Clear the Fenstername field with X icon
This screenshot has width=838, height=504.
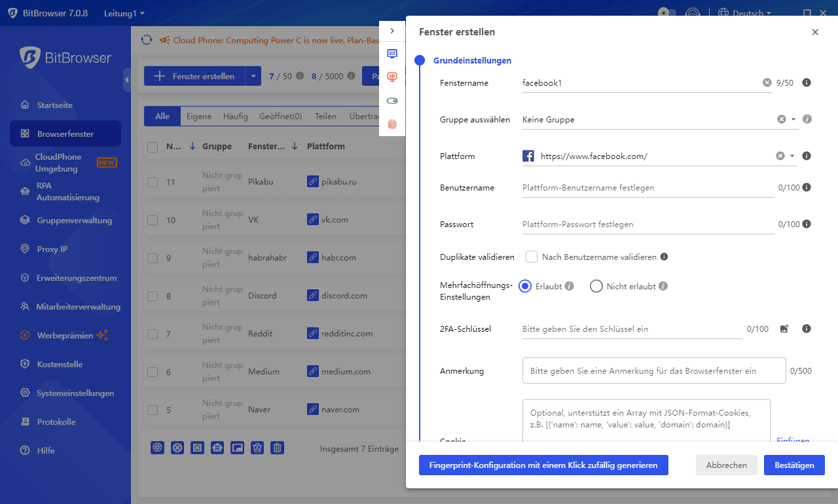(x=767, y=82)
